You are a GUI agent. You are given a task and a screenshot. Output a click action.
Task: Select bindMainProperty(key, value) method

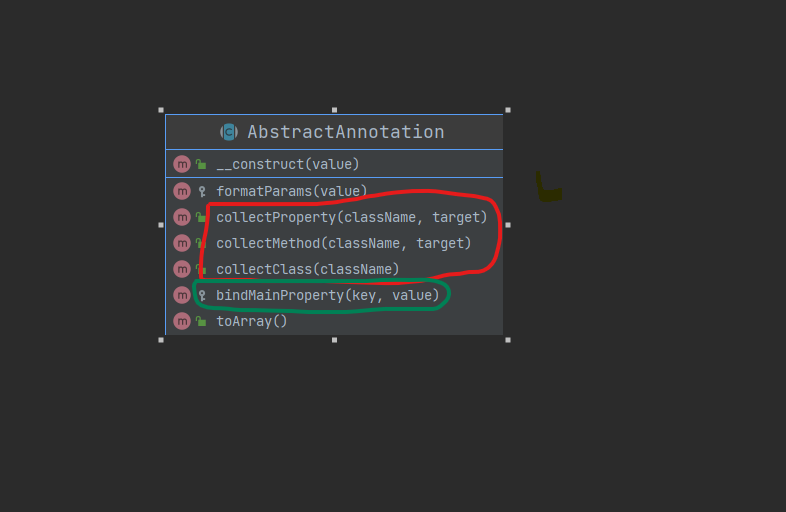(x=327, y=295)
